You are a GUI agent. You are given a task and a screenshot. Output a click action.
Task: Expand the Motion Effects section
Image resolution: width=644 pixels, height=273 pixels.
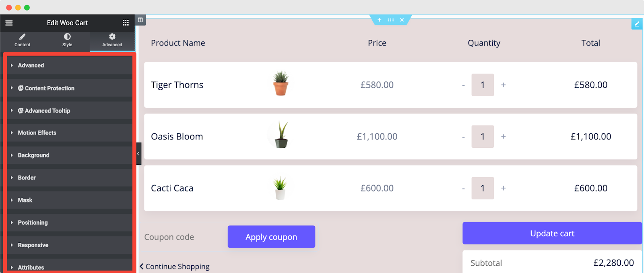(37, 132)
